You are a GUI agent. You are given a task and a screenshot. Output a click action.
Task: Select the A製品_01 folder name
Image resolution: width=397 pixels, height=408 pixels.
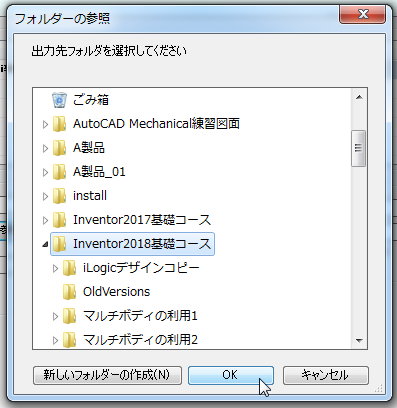pos(99,172)
